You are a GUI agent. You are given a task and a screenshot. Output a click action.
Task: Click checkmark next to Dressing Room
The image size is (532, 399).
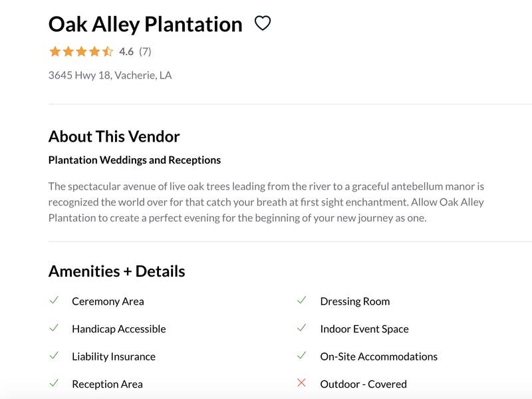click(x=302, y=301)
